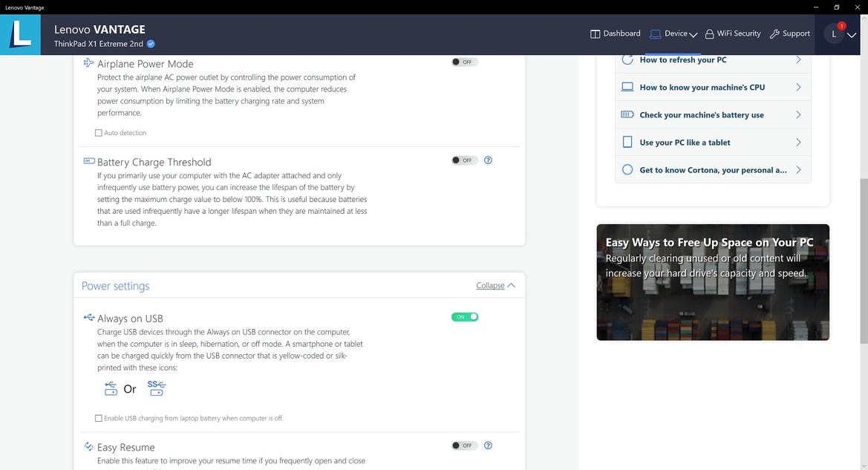Enable USB charging from laptop battery checkbox
Screen dimensions: 868x470
point(99,418)
